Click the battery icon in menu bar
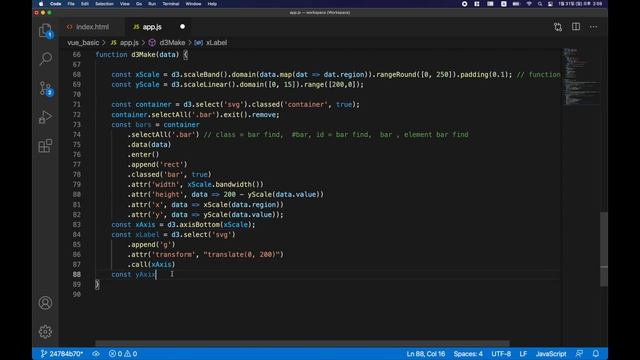This screenshot has width=640, height=360. pyautogui.click(x=516, y=4)
